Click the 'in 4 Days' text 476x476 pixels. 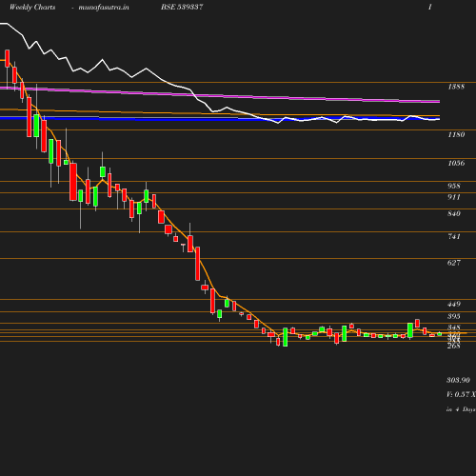point(461,409)
